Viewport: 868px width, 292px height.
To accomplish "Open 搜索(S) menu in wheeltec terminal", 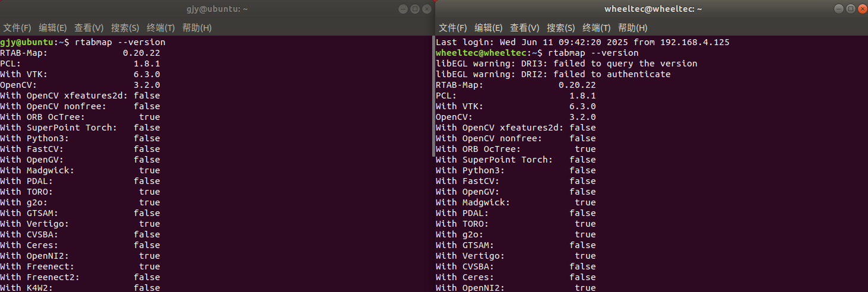I will pos(560,28).
